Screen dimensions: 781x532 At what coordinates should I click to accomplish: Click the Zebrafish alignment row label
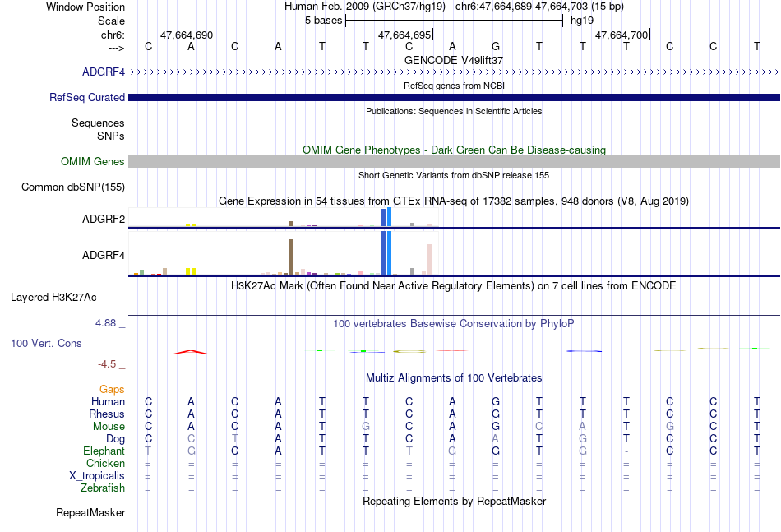click(x=103, y=488)
